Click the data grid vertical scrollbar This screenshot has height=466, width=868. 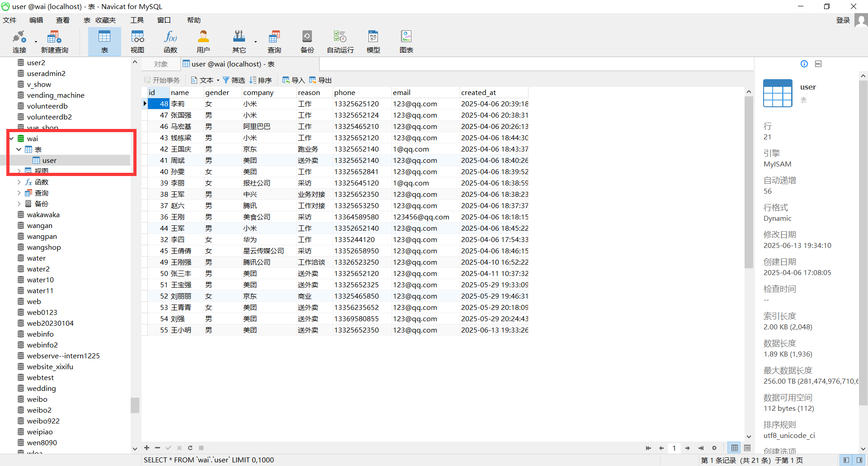coord(749,182)
